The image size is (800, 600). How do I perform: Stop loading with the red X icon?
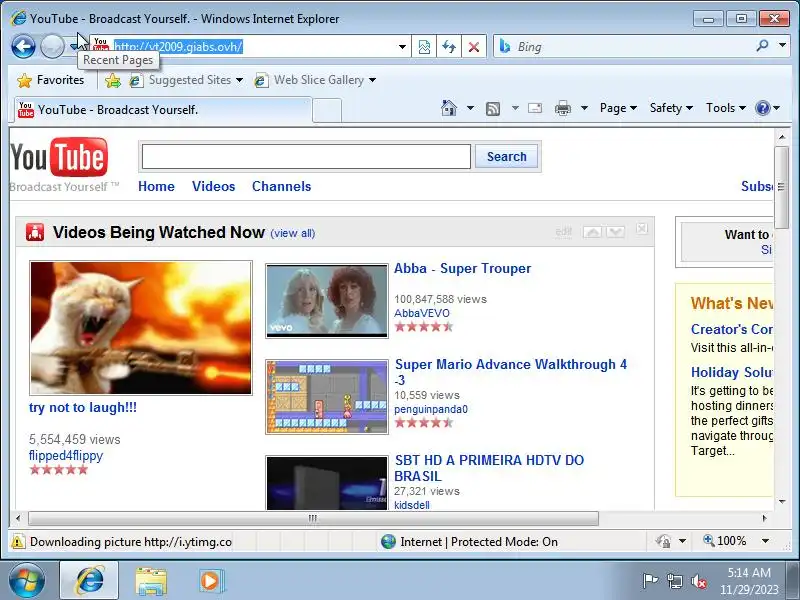[x=474, y=47]
